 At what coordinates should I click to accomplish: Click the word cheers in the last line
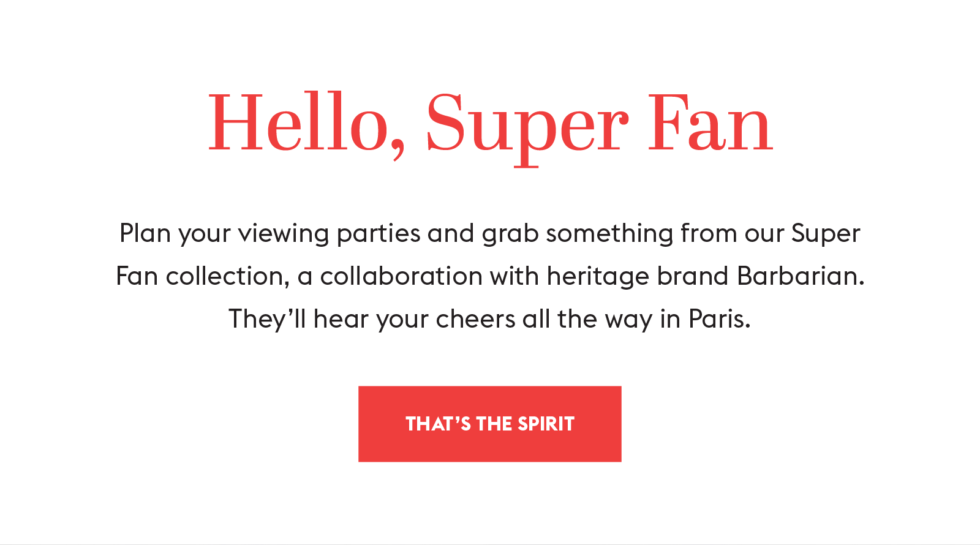(475, 319)
